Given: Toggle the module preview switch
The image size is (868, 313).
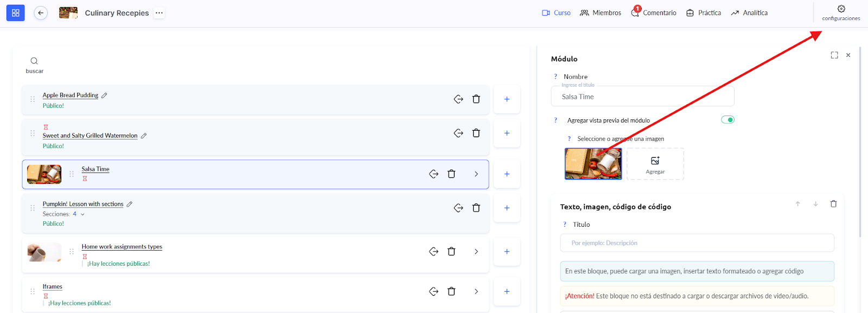Looking at the screenshot, I should (x=727, y=120).
